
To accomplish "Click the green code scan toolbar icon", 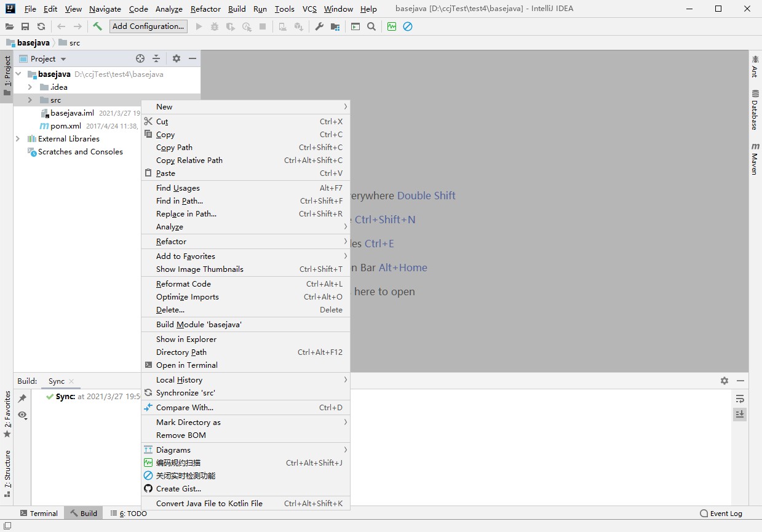I will [392, 26].
